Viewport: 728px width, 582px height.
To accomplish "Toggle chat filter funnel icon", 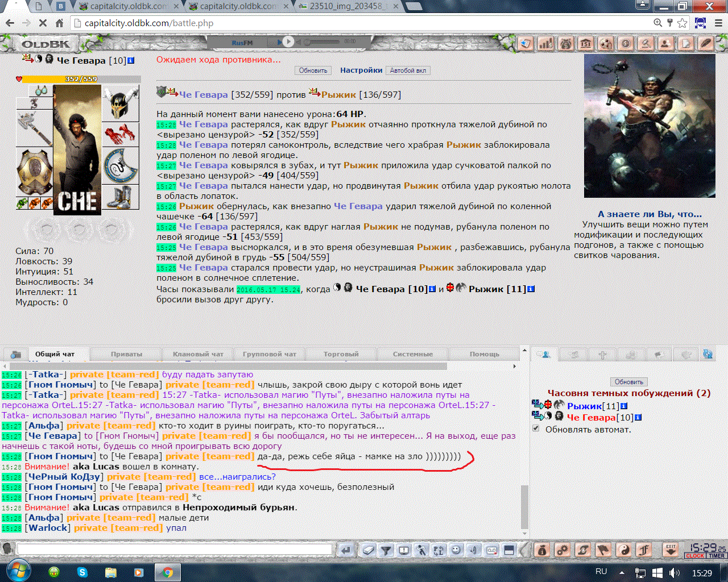I will tap(386, 550).
